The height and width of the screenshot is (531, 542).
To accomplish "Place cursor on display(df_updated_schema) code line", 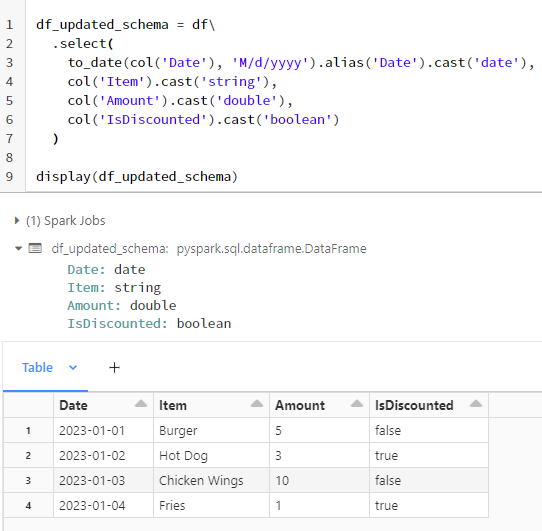I will (137, 176).
